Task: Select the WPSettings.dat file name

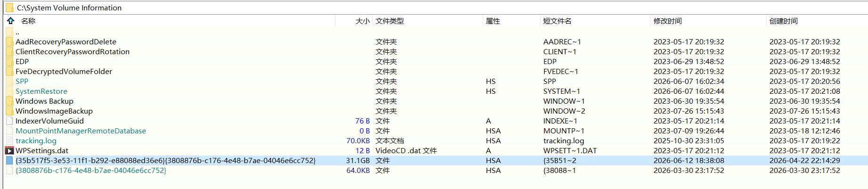Action: point(42,150)
